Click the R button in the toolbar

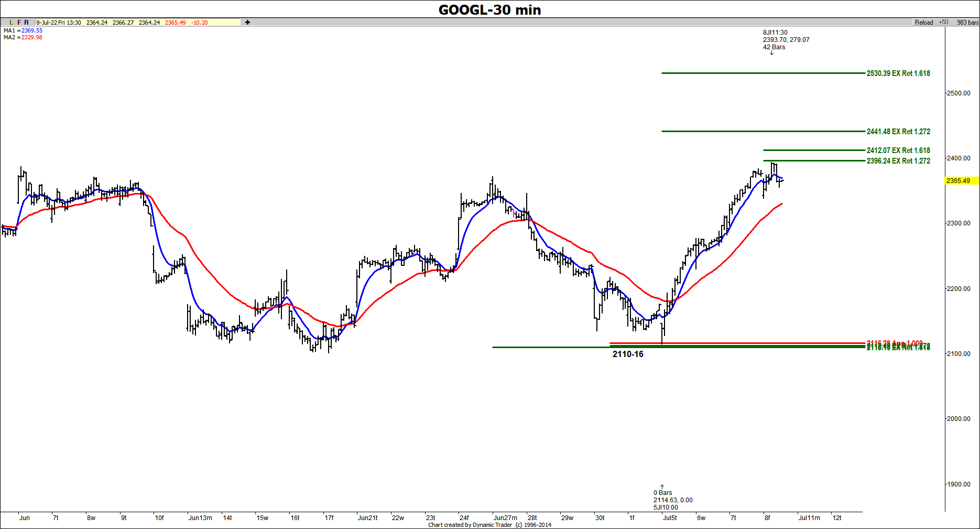click(27, 23)
